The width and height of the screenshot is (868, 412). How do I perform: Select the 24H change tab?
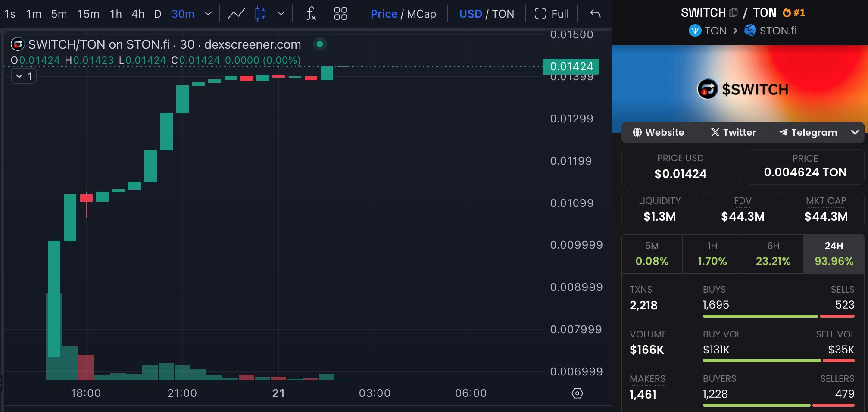tap(834, 254)
